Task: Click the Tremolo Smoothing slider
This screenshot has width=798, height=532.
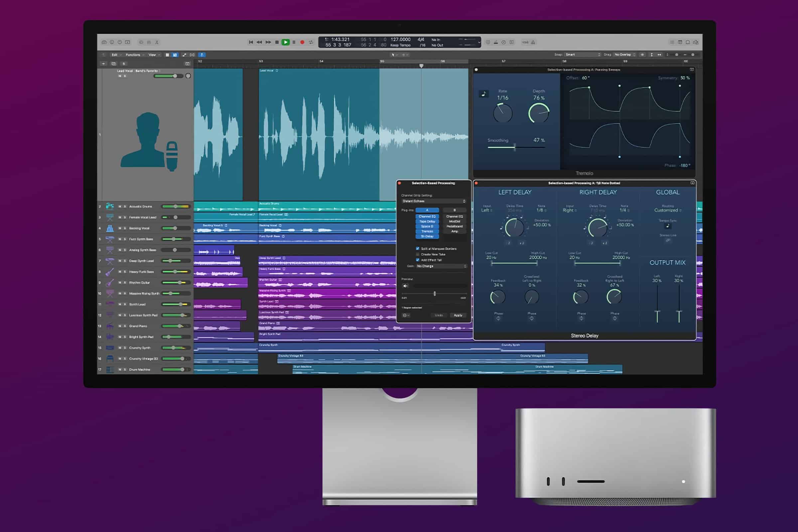Action: coord(515,147)
